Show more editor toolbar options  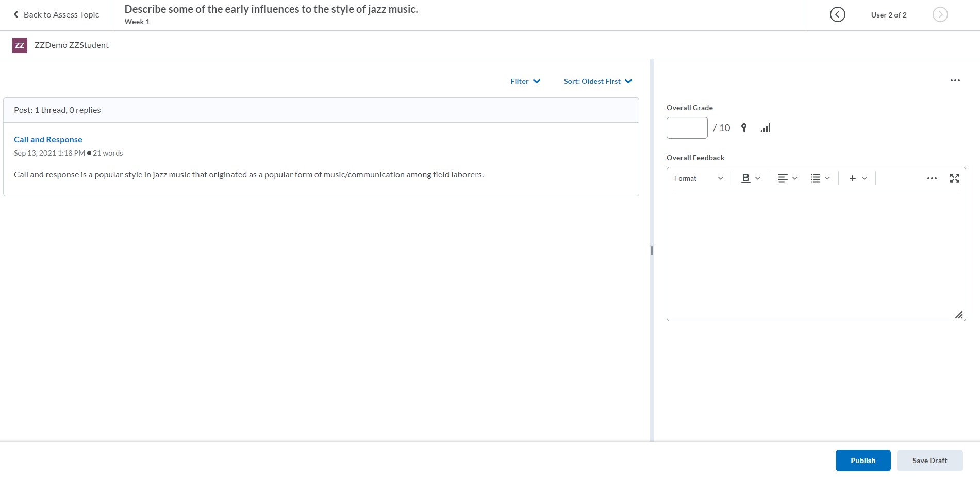(932, 178)
